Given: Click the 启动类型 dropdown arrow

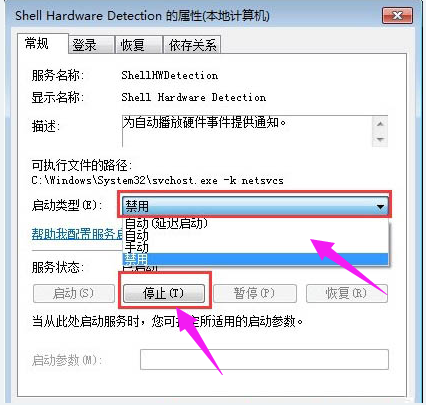Looking at the screenshot, I should pos(380,207).
